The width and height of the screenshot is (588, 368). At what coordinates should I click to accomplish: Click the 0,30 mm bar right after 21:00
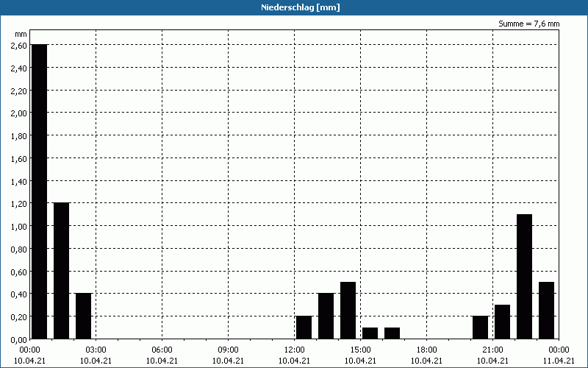coord(502,322)
